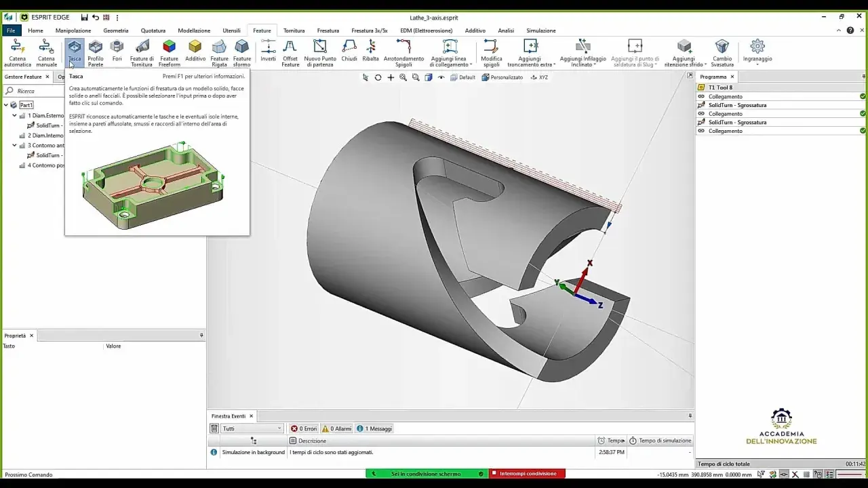Select 2 Diam.Interno feature item
This screenshot has height=488, width=868.
tap(42, 136)
